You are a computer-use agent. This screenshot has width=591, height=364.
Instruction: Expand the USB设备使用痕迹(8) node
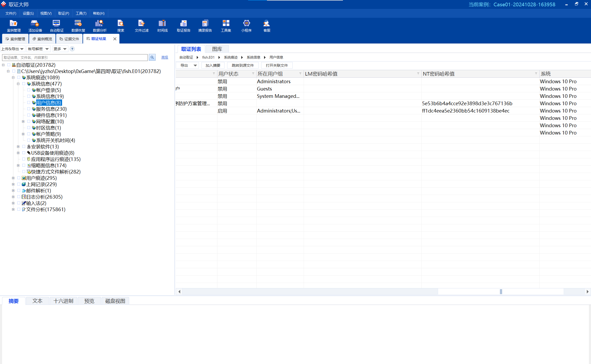(18, 153)
